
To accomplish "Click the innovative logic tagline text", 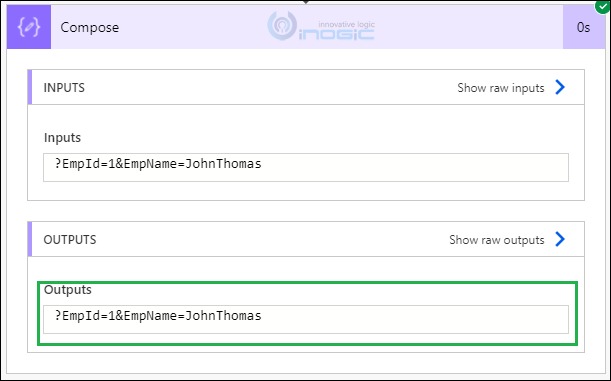I will (x=346, y=24).
